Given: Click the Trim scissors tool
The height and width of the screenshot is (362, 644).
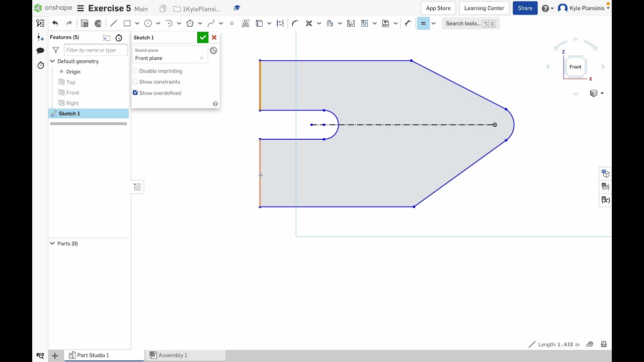Looking at the screenshot, I should pyautogui.click(x=309, y=24).
